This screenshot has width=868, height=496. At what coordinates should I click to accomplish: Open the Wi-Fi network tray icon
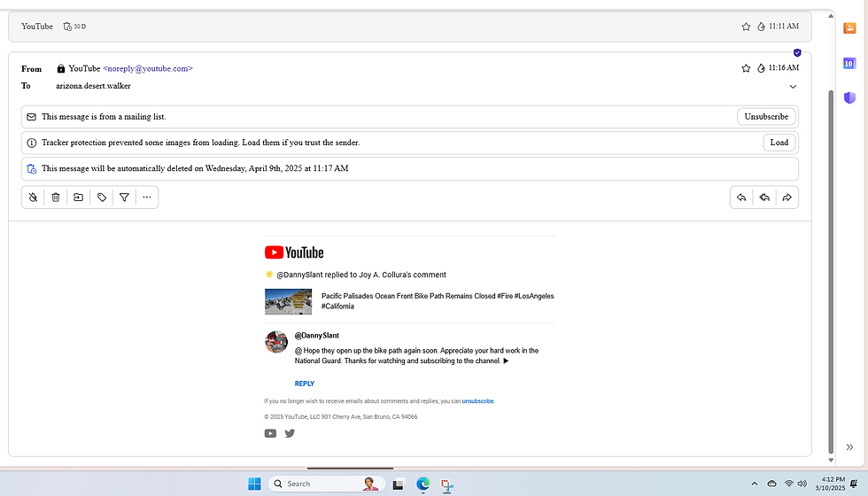point(789,484)
